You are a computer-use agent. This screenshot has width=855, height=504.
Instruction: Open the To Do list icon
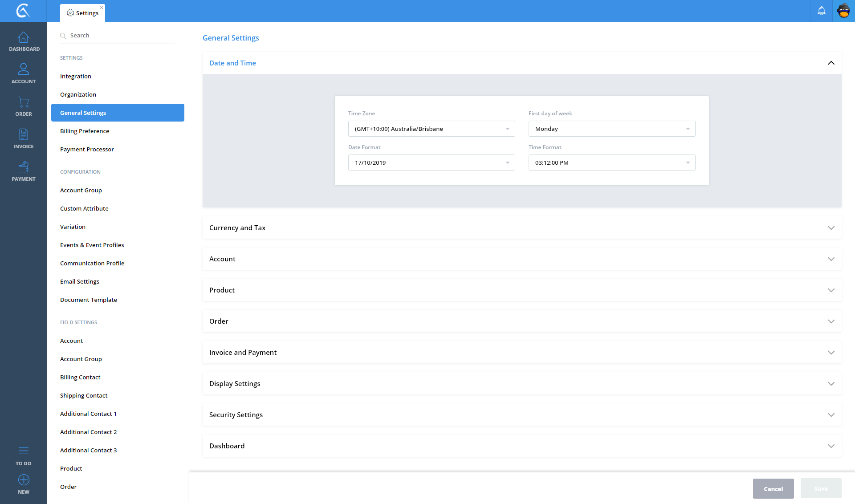click(24, 451)
